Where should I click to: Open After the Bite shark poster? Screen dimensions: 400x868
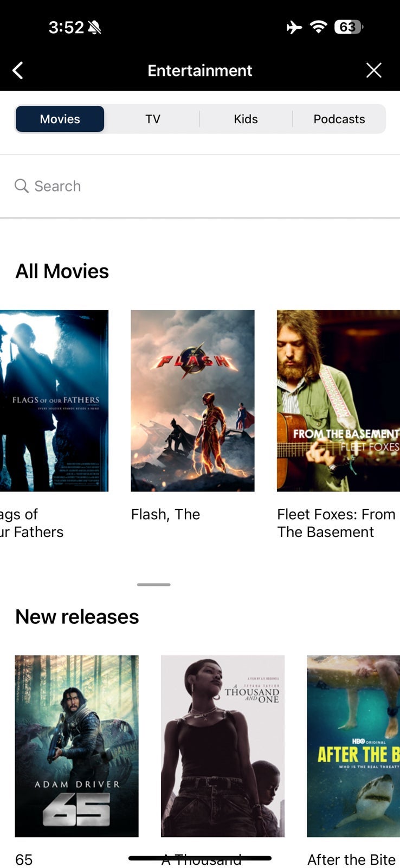(353, 746)
